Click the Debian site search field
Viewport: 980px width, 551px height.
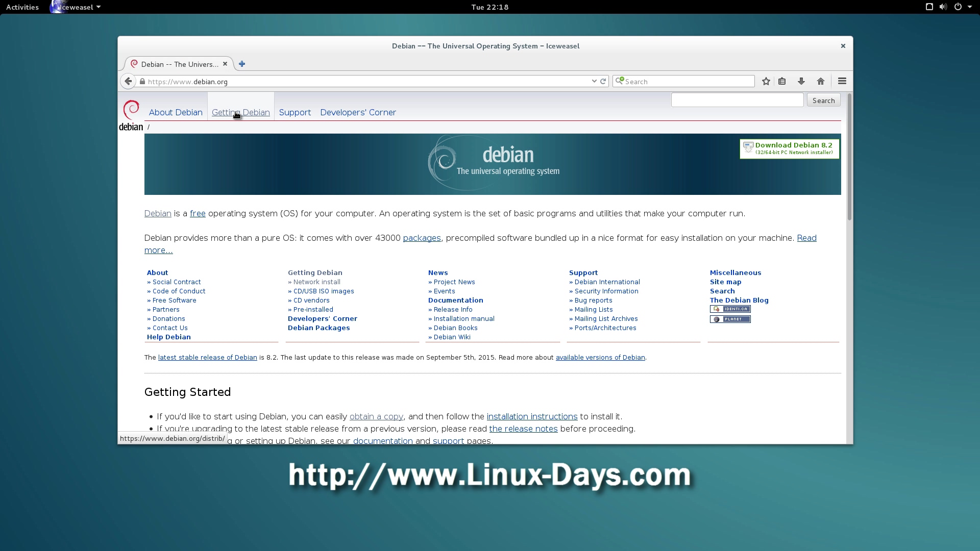[737, 100]
